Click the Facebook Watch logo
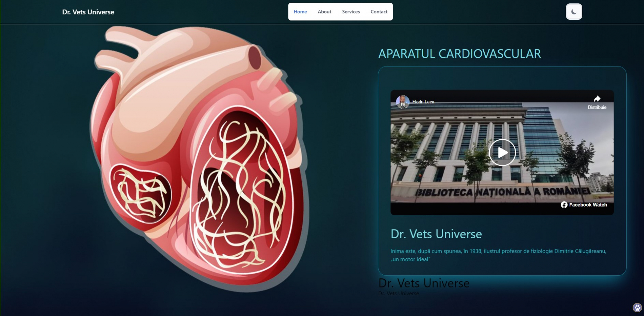Viewport: 644px width, 316px height. coord(584,205)
